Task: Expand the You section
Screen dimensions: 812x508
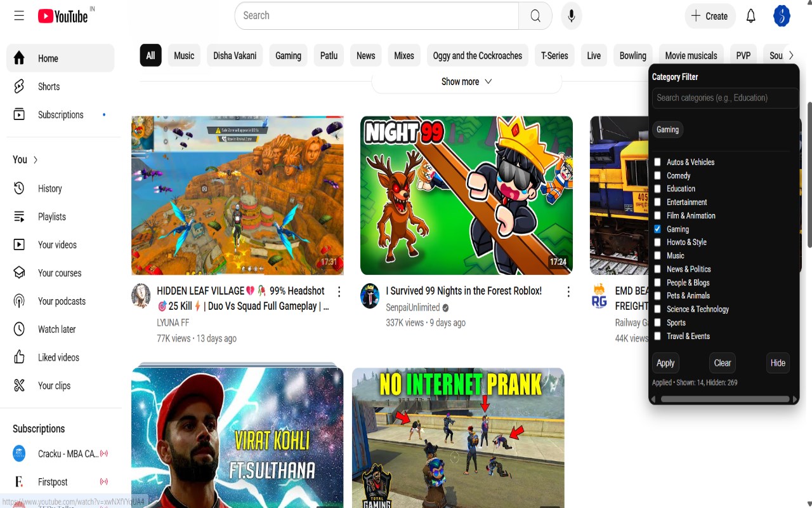Action: [x=25, y=160]
